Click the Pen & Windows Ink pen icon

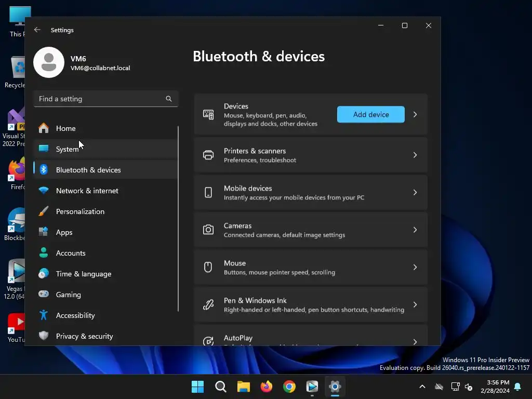pyautogui.click(x=208, y=304)
